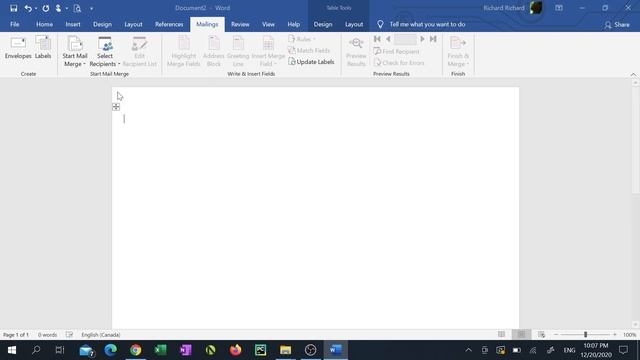Viewport: 640px width, 360px height.
Task: Undo the last action
Action: 28,8
